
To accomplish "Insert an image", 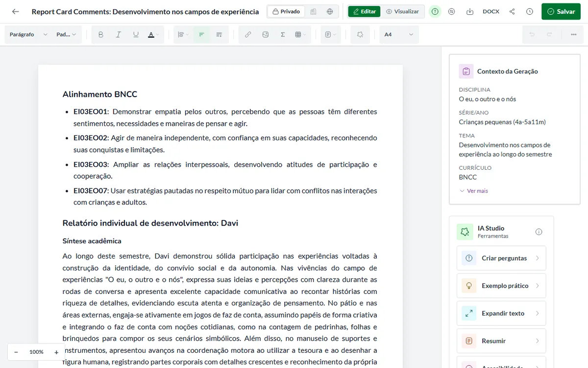I will [266, 35].
